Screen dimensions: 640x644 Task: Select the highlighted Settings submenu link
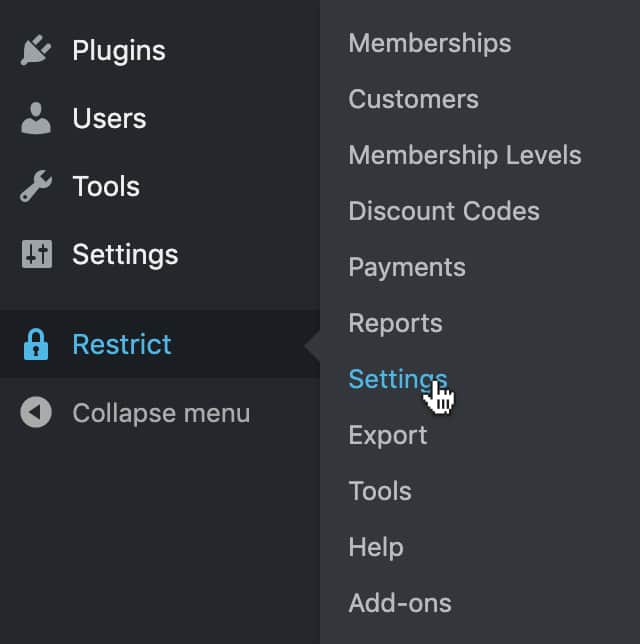pos(398,380)
